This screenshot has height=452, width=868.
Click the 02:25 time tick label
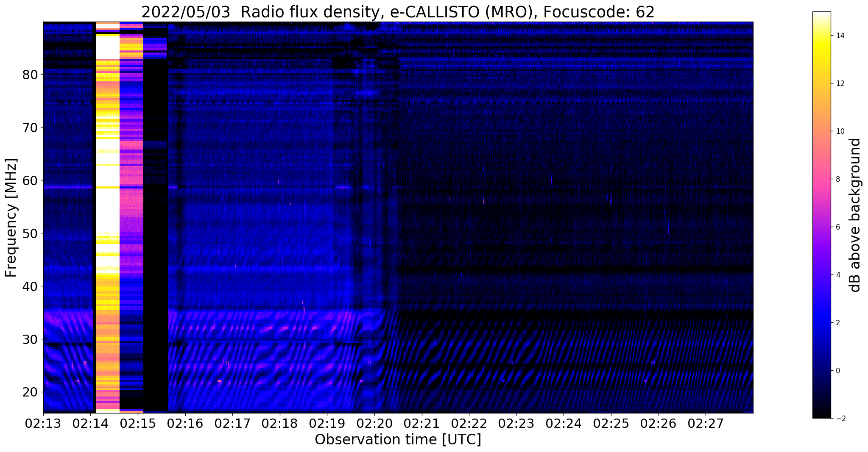(x=611, y=423)
